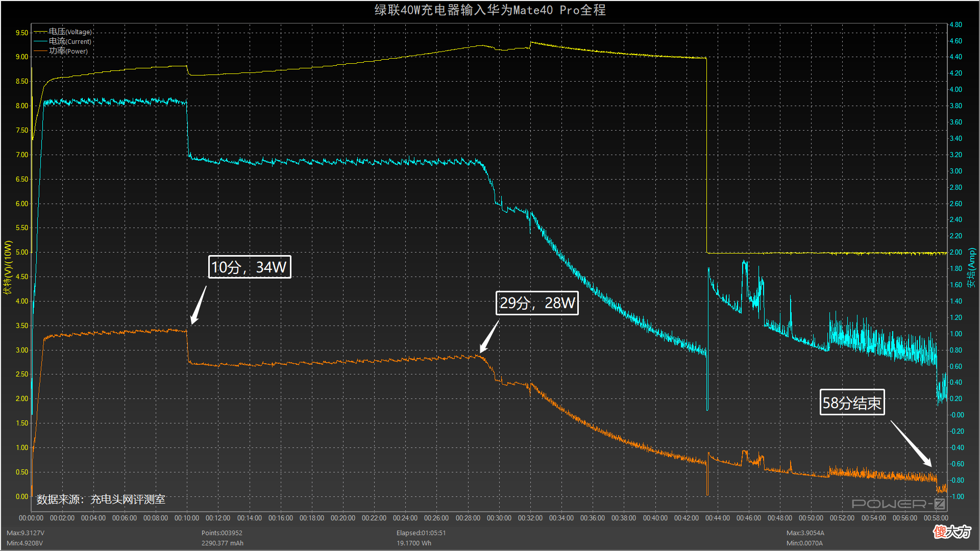Click the 00:04:00 time axis label
The width and height of the screenshot is (980, 551).
93,518
